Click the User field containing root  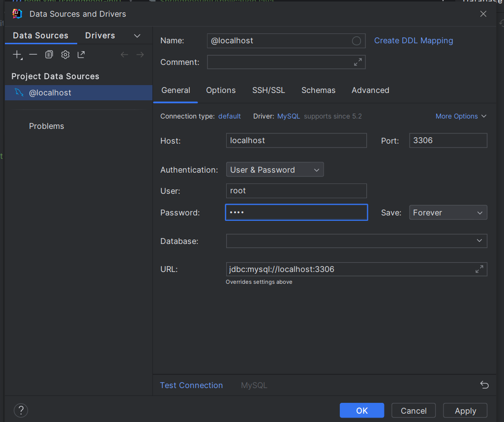(296, 191)
